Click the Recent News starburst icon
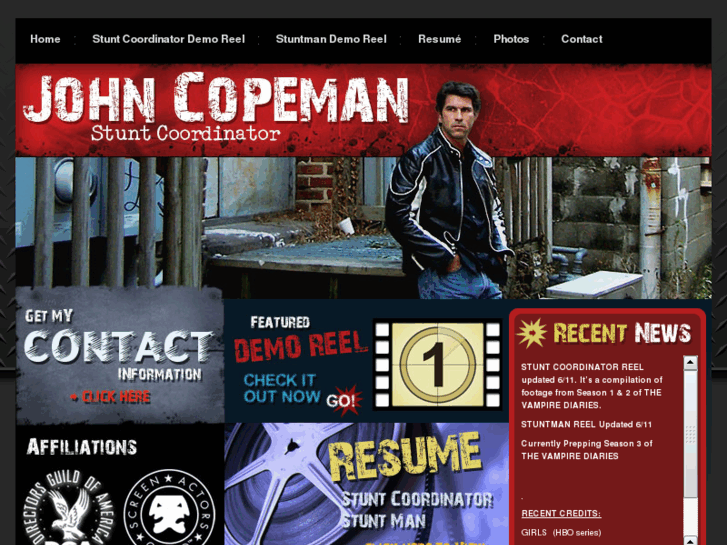This screenshot has width=727, height=545. [531, 333]
